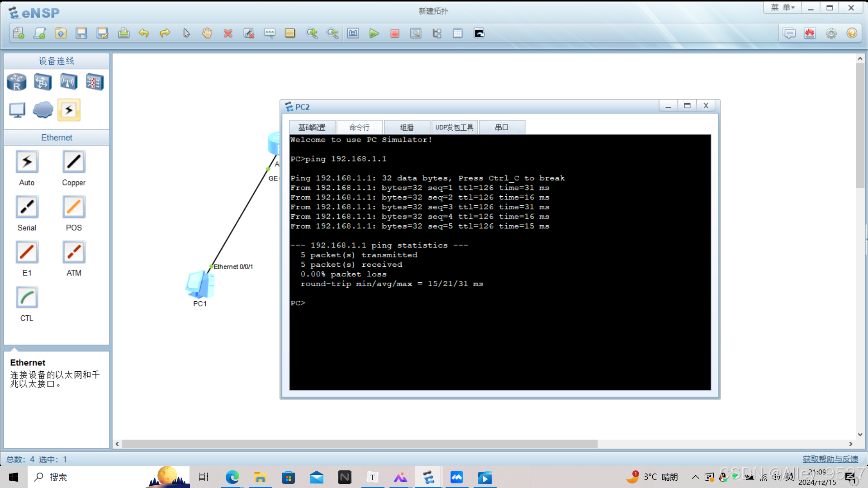Click the horizontal scrollbar of canvas

point(360,444)
